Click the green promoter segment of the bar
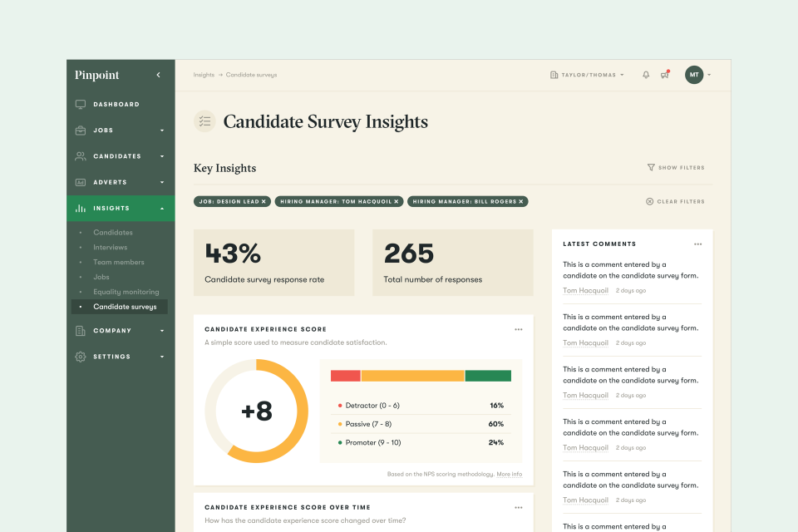This screenshot has width=798, height=532. tap(488, 376)
